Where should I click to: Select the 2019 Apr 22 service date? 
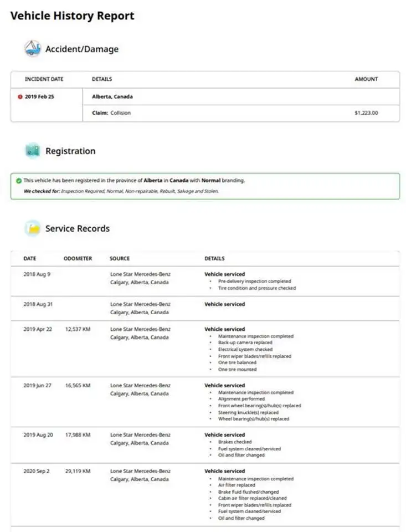click(38, 329)
